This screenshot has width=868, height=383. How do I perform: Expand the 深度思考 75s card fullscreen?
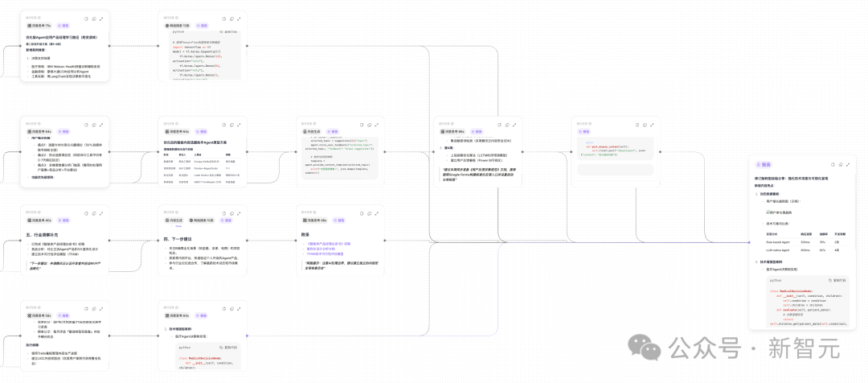coord(100,19)
